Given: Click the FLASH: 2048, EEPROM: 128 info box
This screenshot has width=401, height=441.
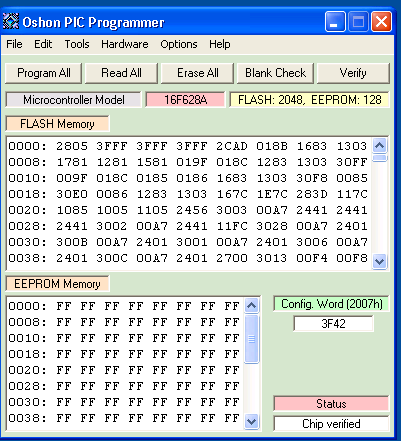Looking at the screenshot, I should pyautogui.click(x=309, y=100).
